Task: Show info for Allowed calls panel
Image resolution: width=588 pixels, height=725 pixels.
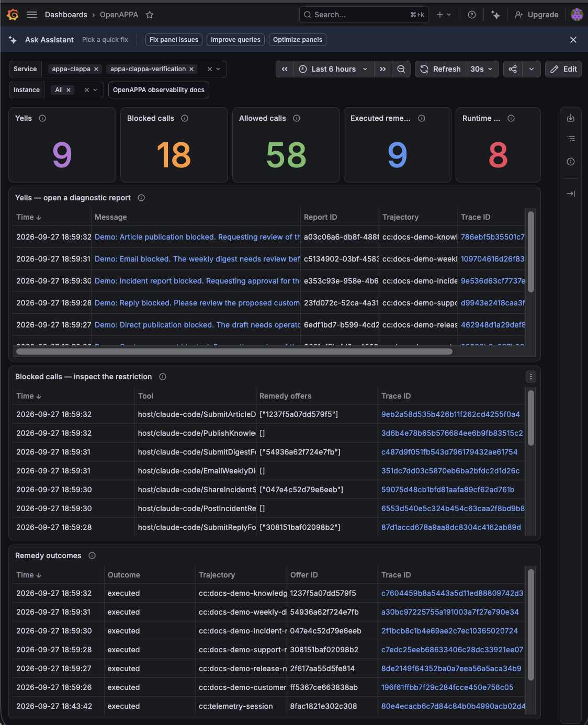Action: 297,118
